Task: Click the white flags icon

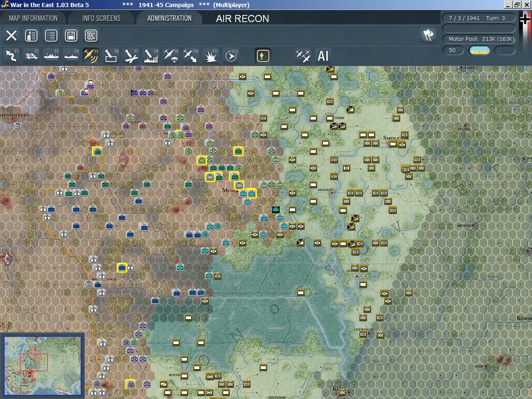Action: coord(428,35)
